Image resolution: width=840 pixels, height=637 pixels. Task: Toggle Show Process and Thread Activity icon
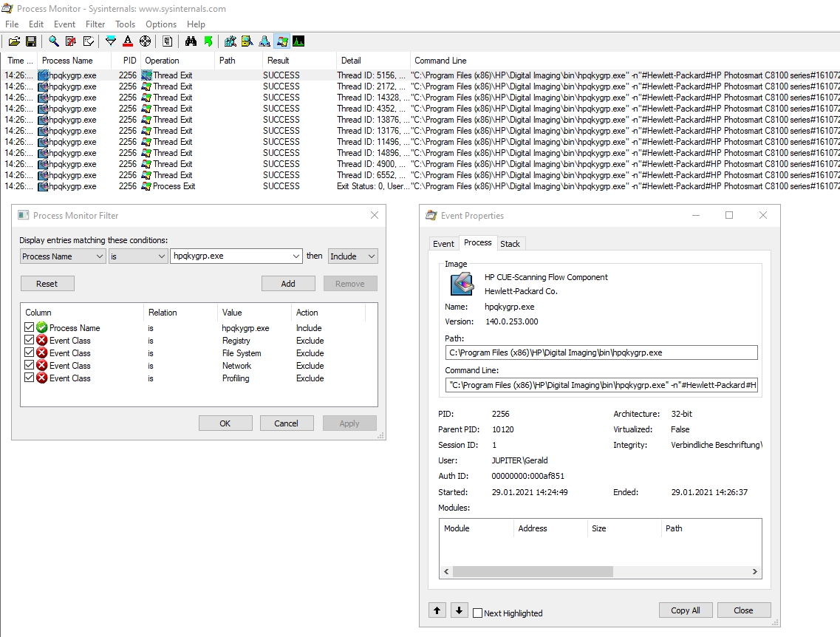pyautogui.click(x=281, y=41)
